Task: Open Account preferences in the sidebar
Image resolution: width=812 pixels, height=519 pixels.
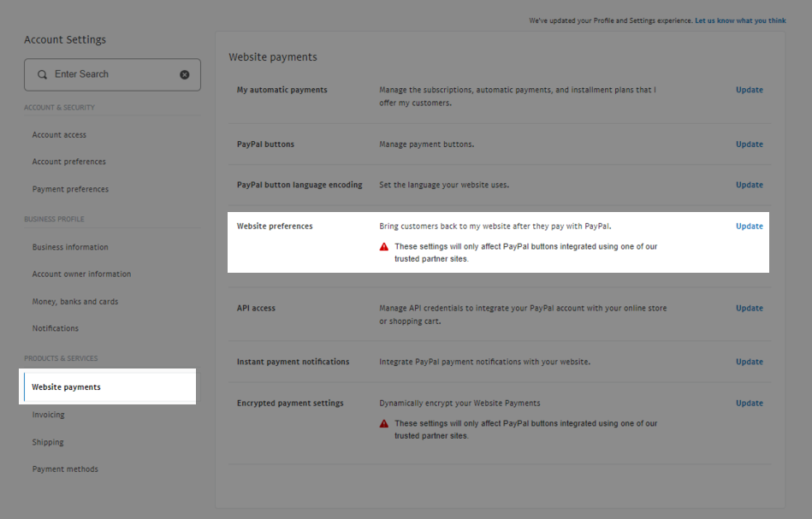Action: [x=68, y=162]
